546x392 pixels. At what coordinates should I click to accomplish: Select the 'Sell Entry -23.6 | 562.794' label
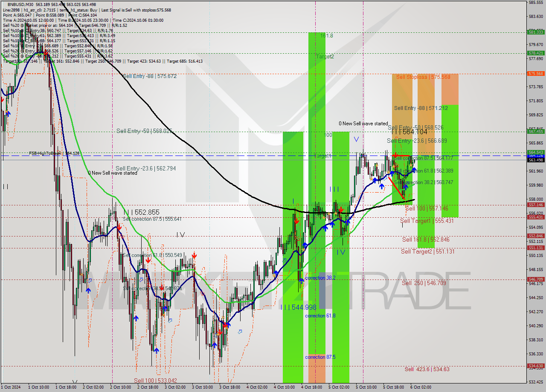click(145, 168)
